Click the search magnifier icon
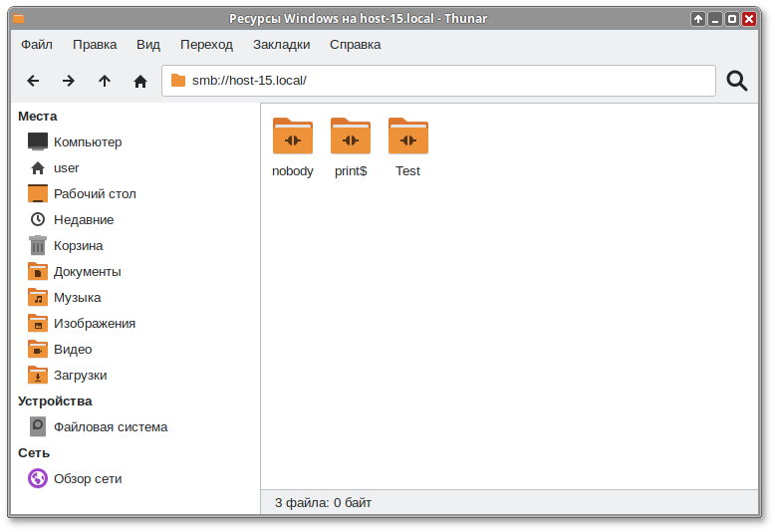The image size is (775, 532). 737,81
